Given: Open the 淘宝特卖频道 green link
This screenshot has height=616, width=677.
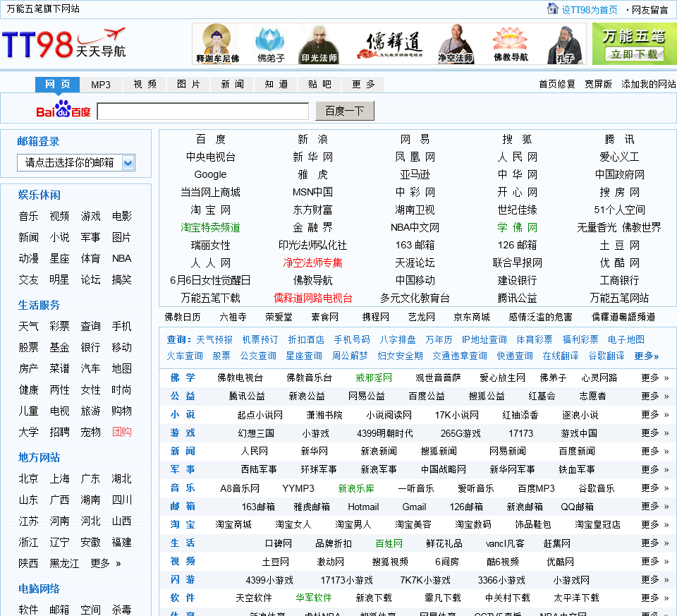Looking at the screenshot, I should (x=210, y=227).
